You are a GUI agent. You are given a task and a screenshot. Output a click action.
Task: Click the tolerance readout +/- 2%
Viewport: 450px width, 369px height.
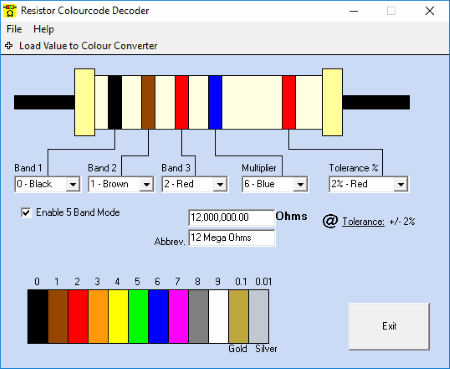pos(402,221)
